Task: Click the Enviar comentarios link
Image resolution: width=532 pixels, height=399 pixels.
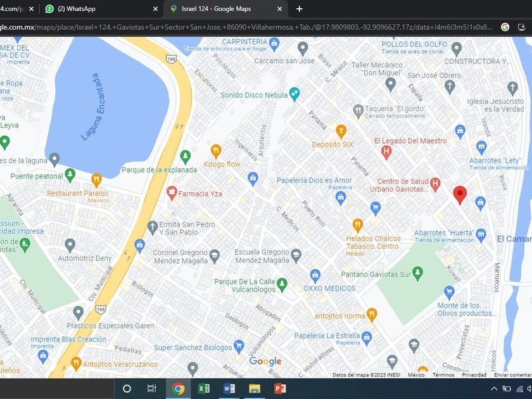Action: [x=512, y=375]
